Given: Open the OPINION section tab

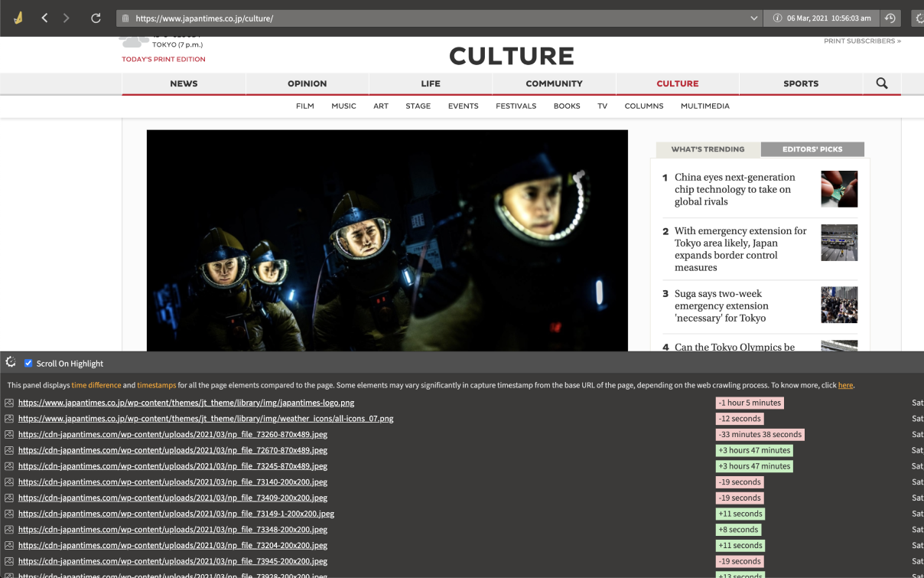Looking at the screenshot, I should 307,83.
